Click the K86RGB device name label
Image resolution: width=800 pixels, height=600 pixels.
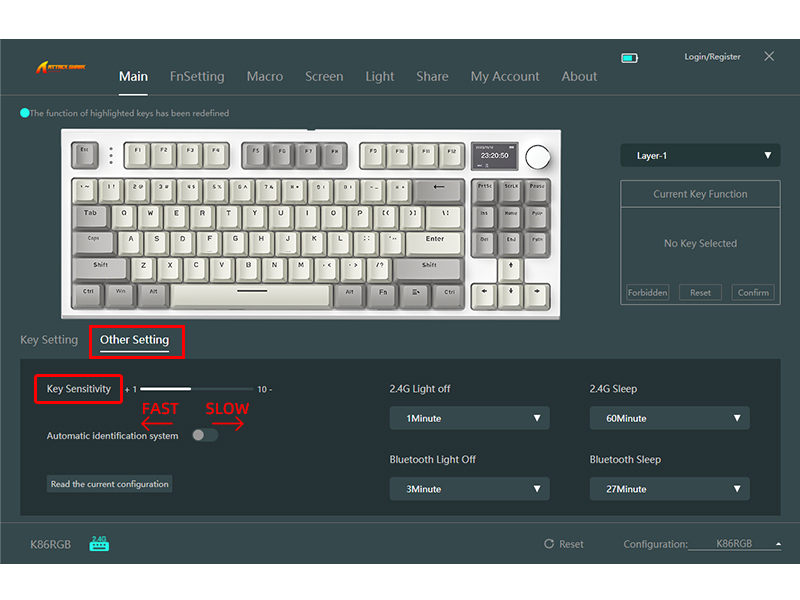tap(51, 544)
